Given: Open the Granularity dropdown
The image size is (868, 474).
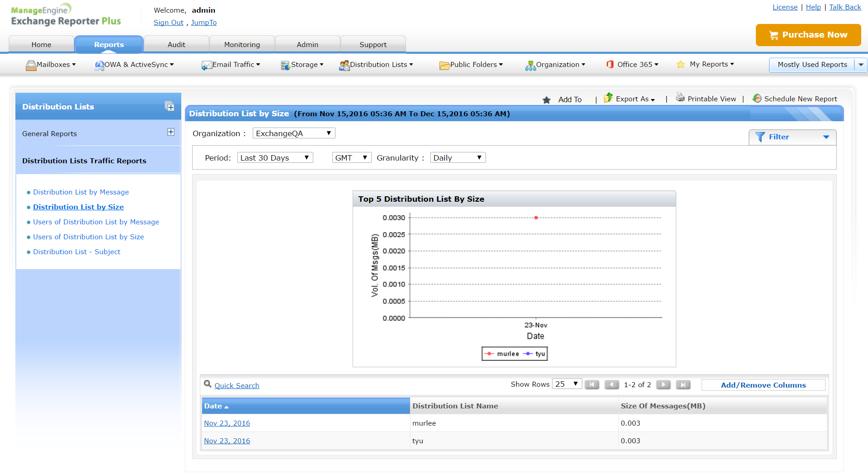Looking at the screenshot, I should (458, 157).
